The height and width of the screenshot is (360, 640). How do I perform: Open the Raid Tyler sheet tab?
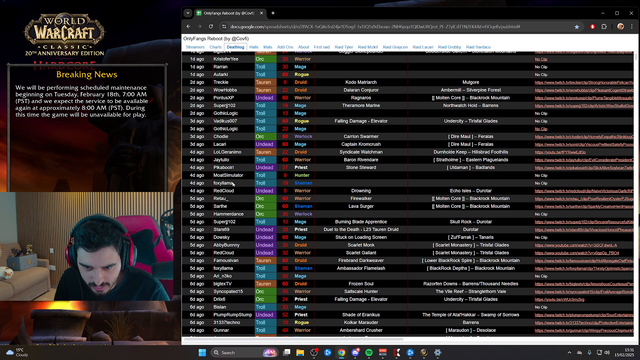click(x=344, y=47)
